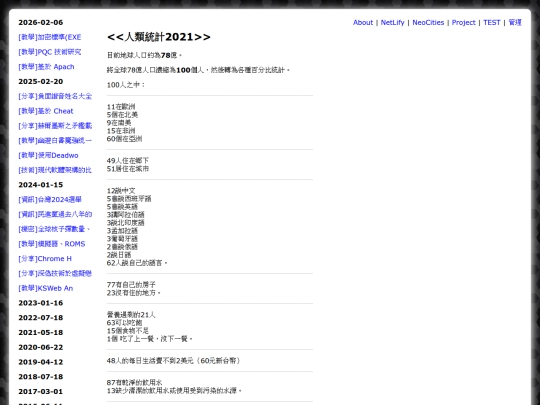Open the NetLify link
Viewport: 540px width, 405px height.
tap(392, 22)
